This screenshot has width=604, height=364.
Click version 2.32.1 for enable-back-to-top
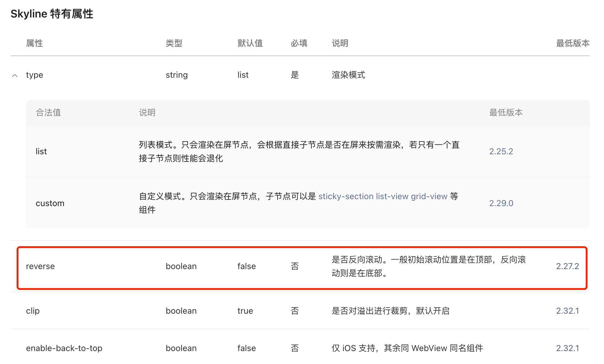tap(567, 348)
